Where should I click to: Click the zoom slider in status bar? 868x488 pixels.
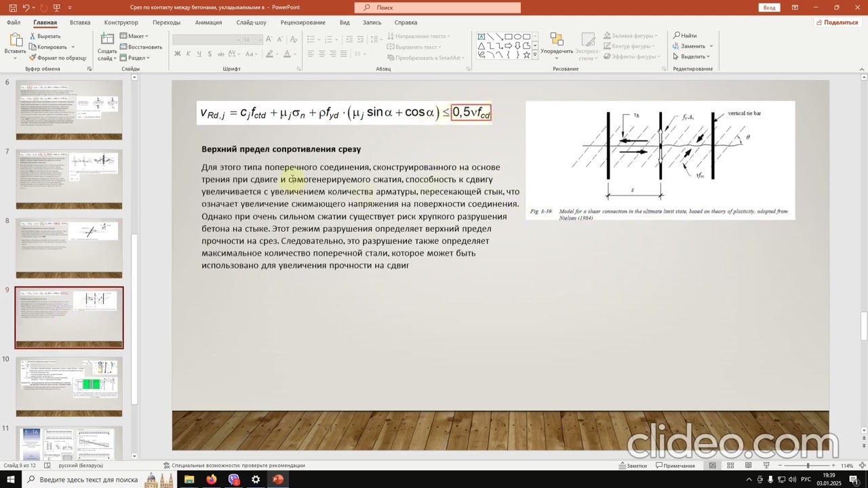tap(807, 466)
